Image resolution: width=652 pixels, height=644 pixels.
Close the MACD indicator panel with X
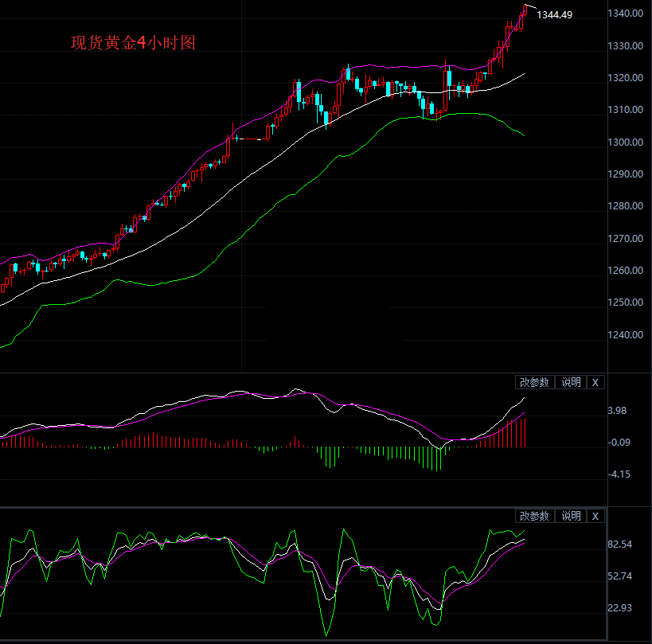(595, 382)
